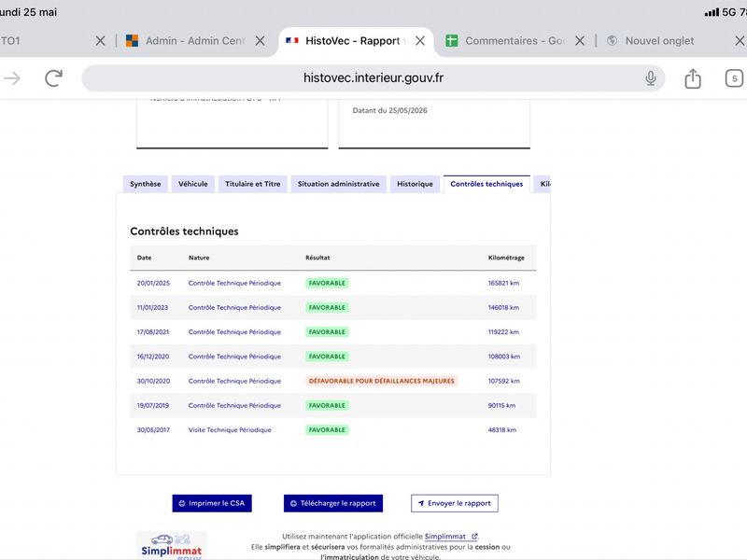Close the Admin - Admin Center tab
Viewport: 747px width, 560px height.
pyautogui.click(x=260, y=41)
